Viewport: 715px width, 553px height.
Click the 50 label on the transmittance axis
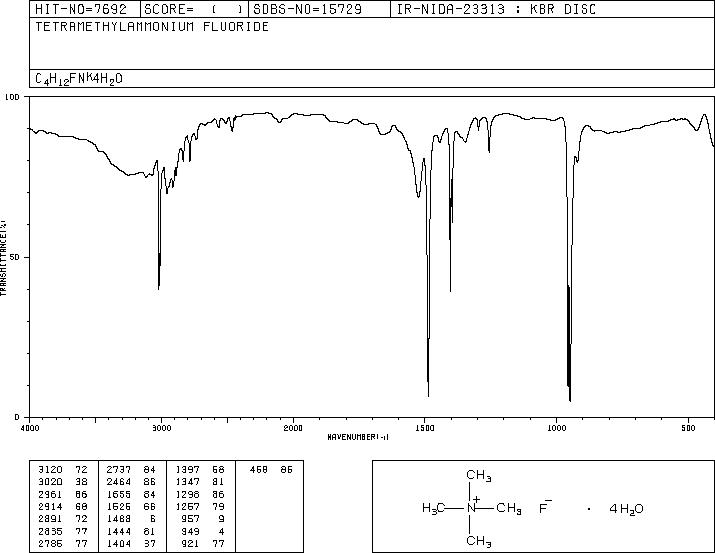click(x=15, y=257)
